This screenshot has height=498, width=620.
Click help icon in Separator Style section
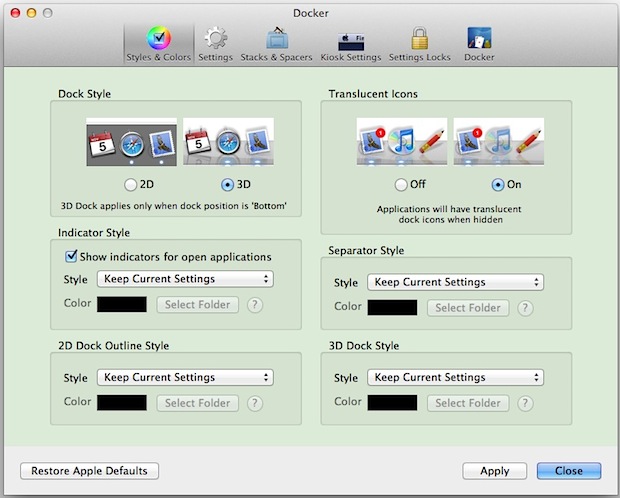coord(525,308)
